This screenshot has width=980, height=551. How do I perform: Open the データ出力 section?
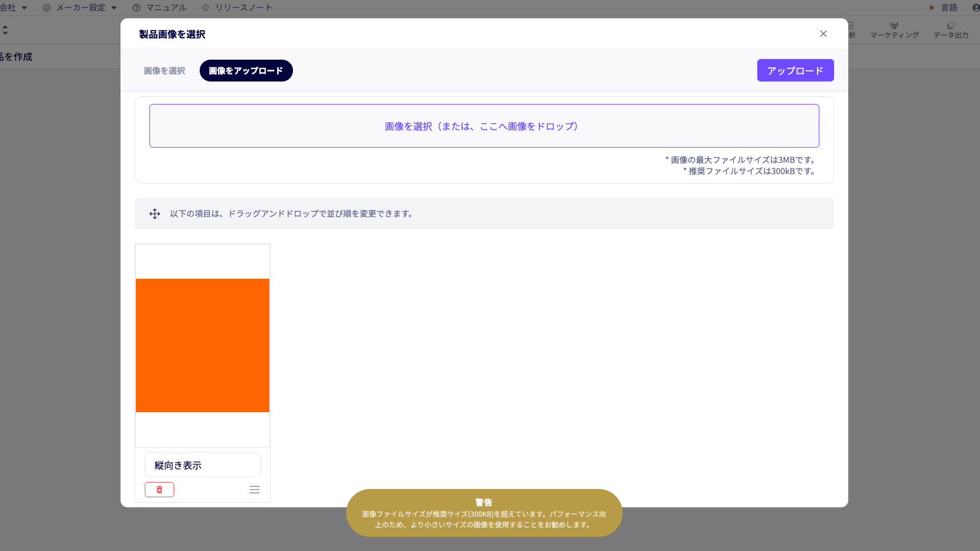pyautogui.click(x=951, y=30)
